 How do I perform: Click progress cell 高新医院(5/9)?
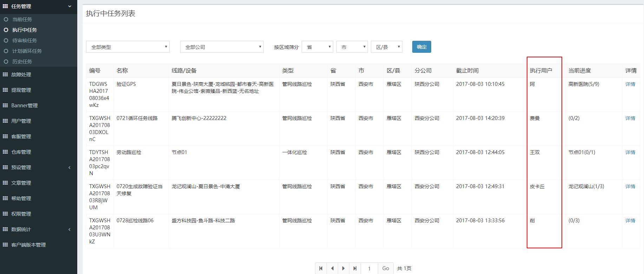(x=584, y=84)
